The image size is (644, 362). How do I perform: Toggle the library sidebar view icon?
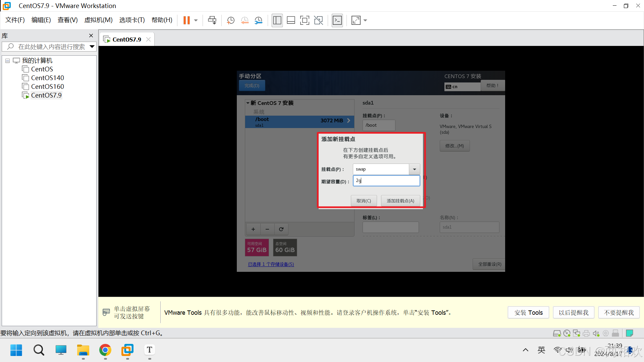[x=277, y=20]
